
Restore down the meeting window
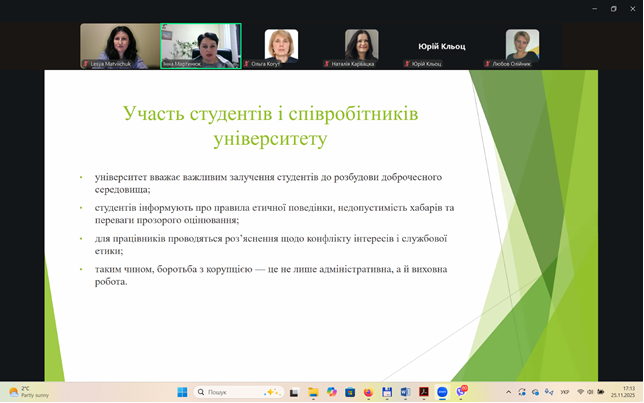point(614,8)
